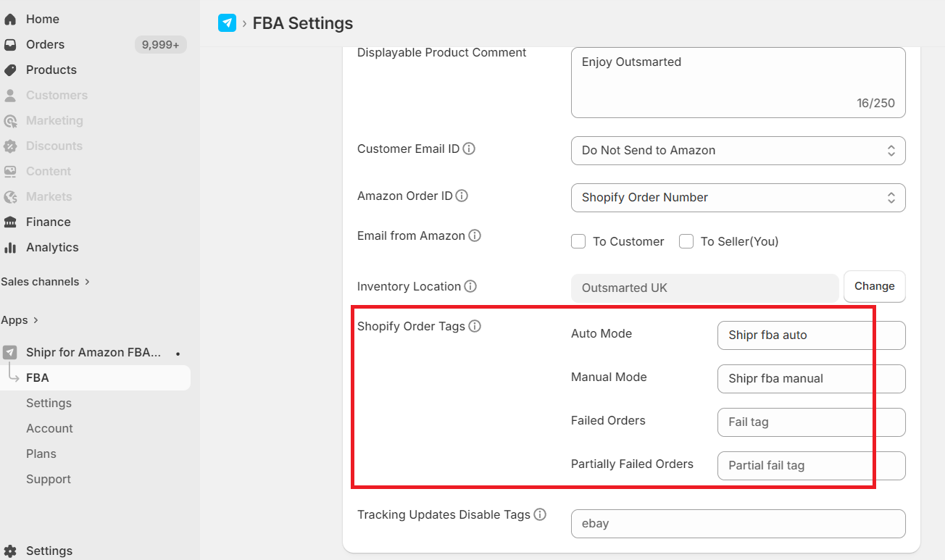The width and height of the screenshot is (945, 560).
Task: Tick the To Seller(You) checkbox
Action: click(686, 242)
